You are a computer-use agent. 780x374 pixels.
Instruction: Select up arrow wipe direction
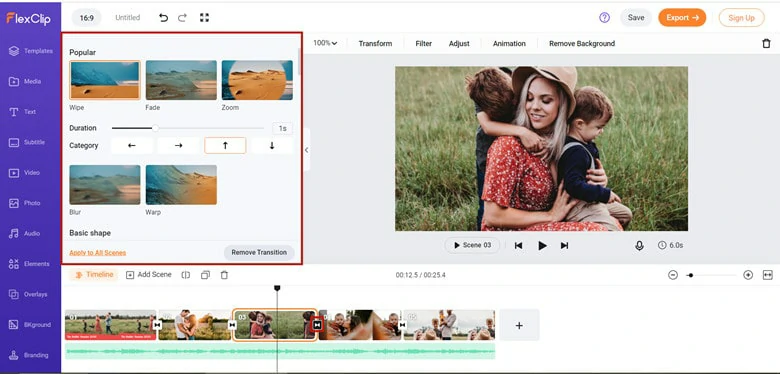pyautogui.click(x=225, y=146)
